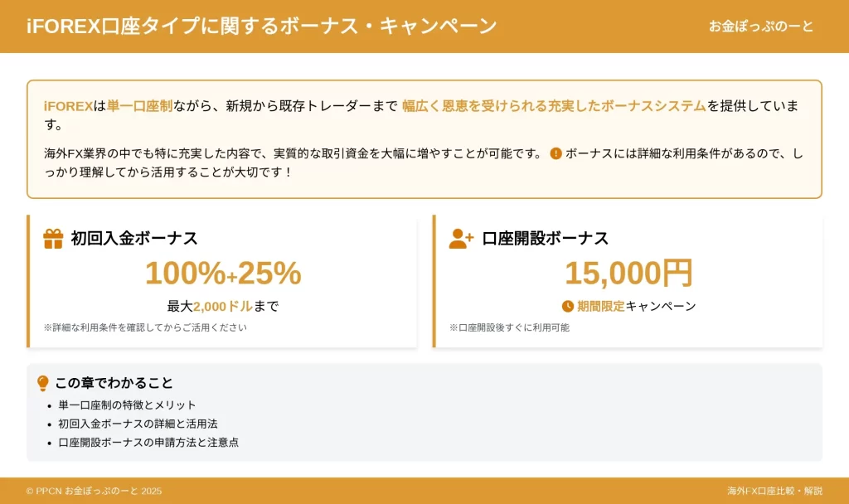Click the © PPCN copyright footer text

click(x=94, y=491)
